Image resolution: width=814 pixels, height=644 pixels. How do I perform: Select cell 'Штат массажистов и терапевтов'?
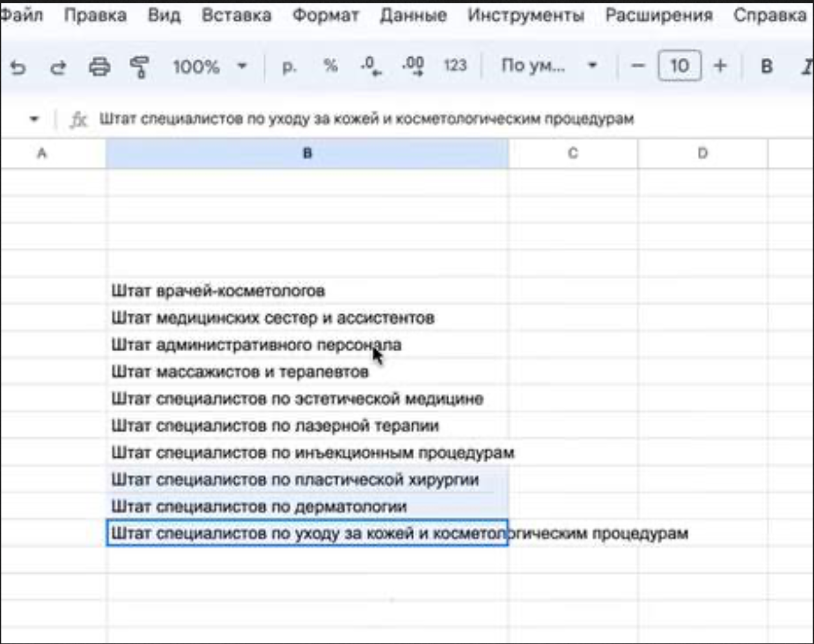click(x=307, y=372)
